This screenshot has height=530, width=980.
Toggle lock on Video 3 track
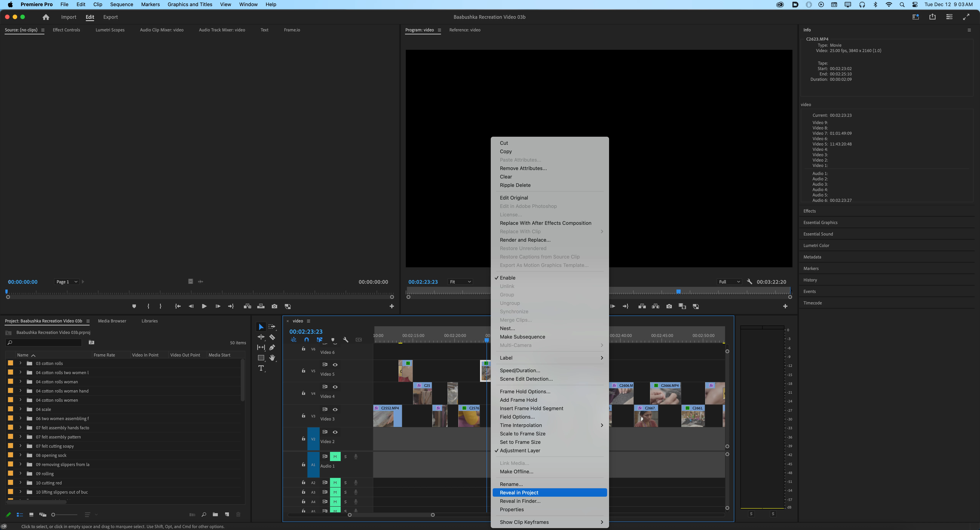point(303,416)
